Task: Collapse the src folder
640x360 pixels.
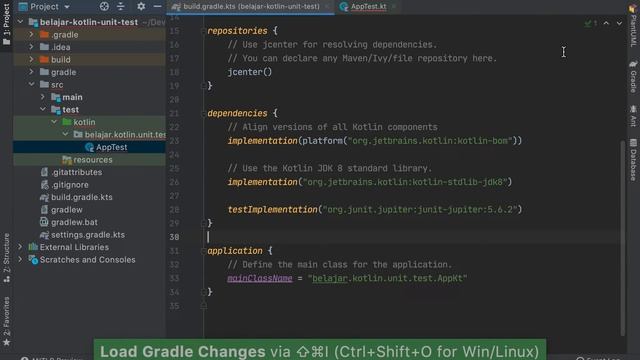Action: click(x=31, y=84)
